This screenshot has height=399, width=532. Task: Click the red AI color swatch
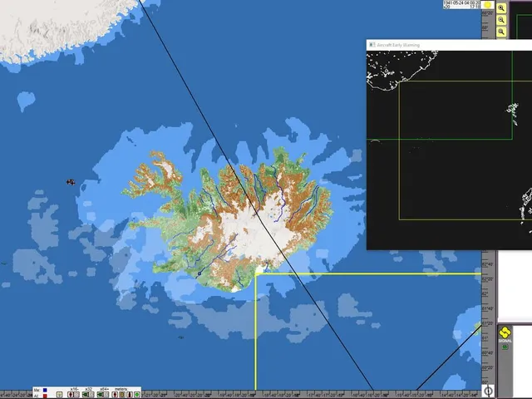coord(45,396)
